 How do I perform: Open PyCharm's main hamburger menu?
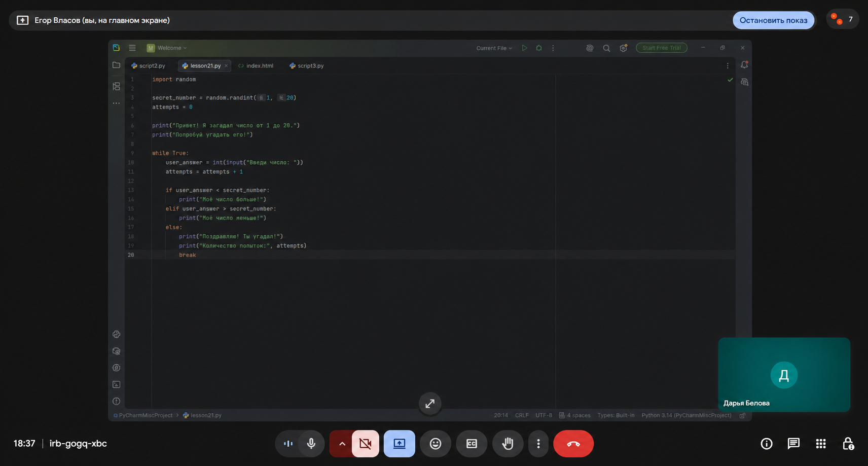[x=132, y=48]
